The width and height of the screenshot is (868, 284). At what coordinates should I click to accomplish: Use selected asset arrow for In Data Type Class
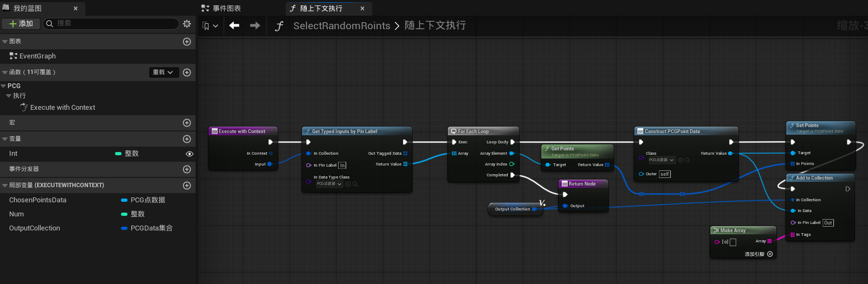tap(348, 184)
